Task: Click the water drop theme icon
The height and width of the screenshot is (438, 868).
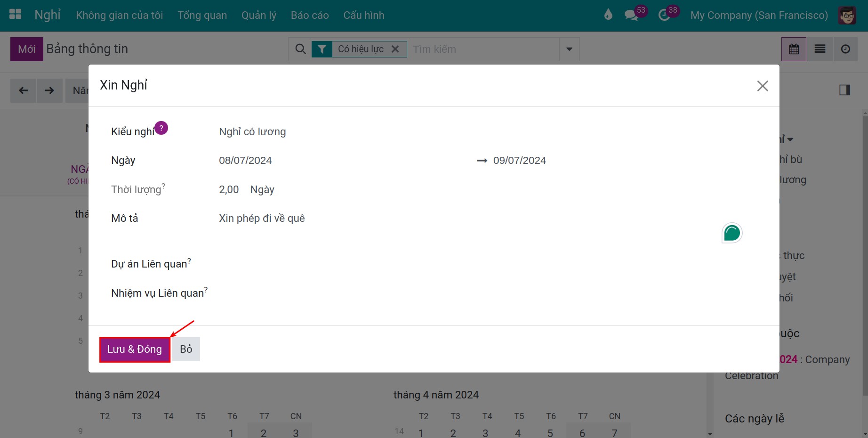Action: point(608,15)
